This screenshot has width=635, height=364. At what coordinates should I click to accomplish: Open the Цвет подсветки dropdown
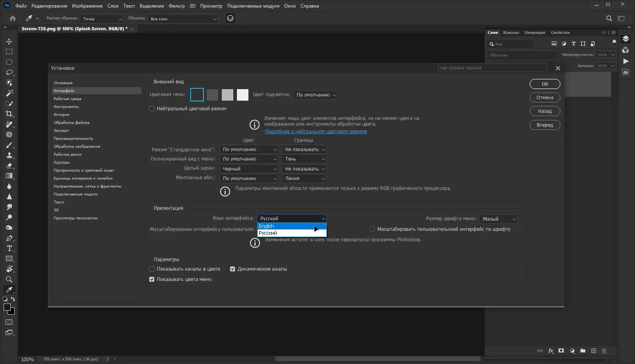pyautogui.click(x=315, y=95)
